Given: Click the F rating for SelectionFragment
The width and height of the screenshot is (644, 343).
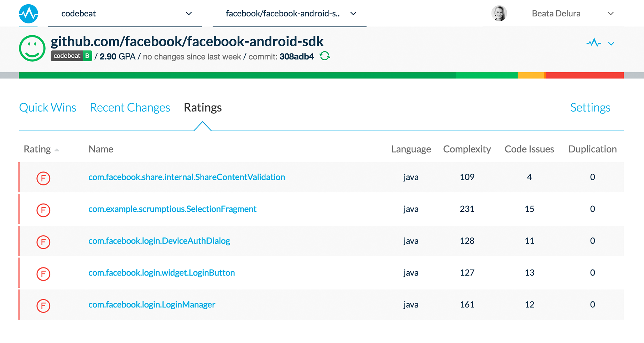Looking at the screenshot, I should tap(43, 210).
